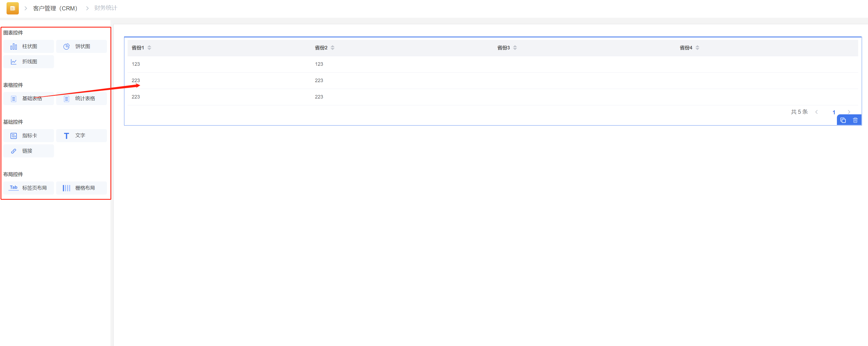Choose the 统计表格 statistics table widget
Image resolution: width=868 pixels, height=346 pixels.
coord(81,99)
